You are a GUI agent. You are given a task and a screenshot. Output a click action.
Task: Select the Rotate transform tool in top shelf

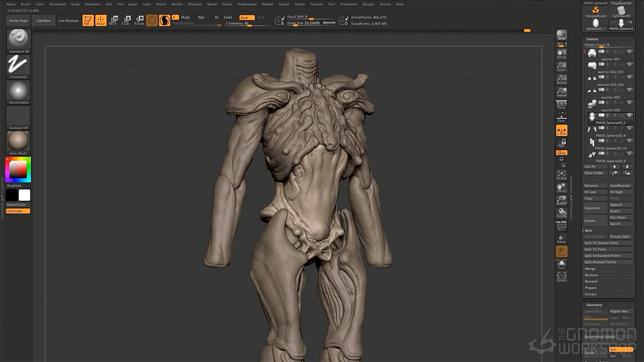pos(139,20)
